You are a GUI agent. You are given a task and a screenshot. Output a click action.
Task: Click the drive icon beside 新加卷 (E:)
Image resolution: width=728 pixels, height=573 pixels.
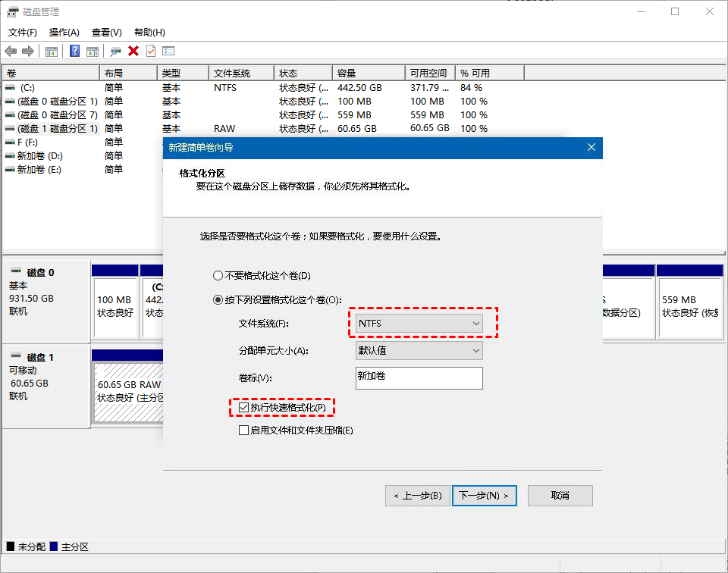coord(10,170)
